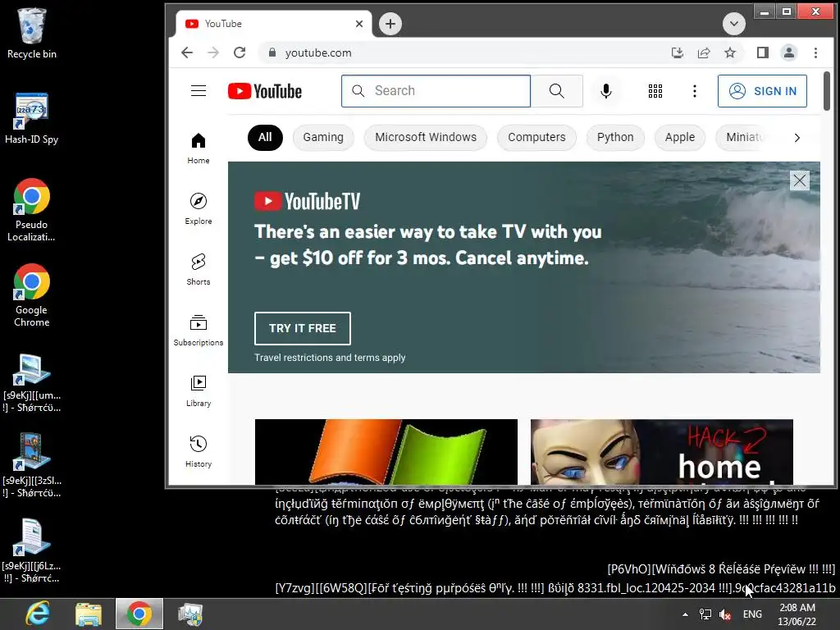840x630 pixels.
Task: Select the Recycle bin desktop icon
Action: click(32, 33)
